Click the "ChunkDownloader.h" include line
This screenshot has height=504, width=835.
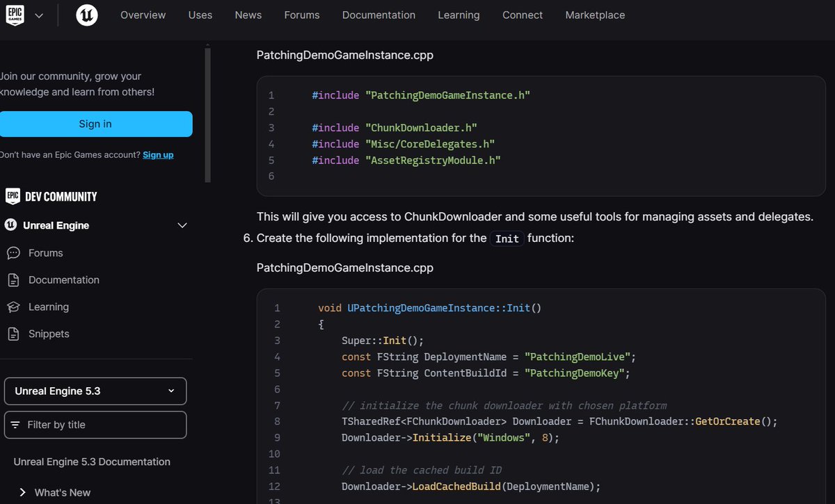[x=395, y=128]
